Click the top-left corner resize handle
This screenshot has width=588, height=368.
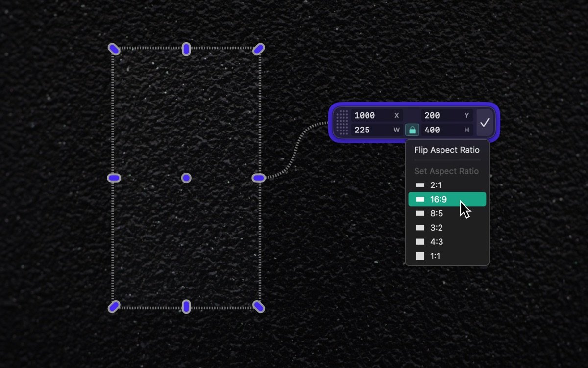[114, 49]
